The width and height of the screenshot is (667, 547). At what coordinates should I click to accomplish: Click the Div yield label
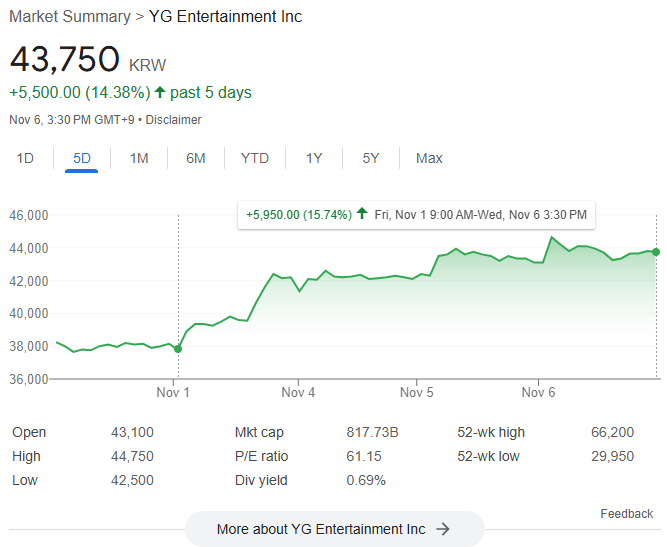[x=261, y=480]
